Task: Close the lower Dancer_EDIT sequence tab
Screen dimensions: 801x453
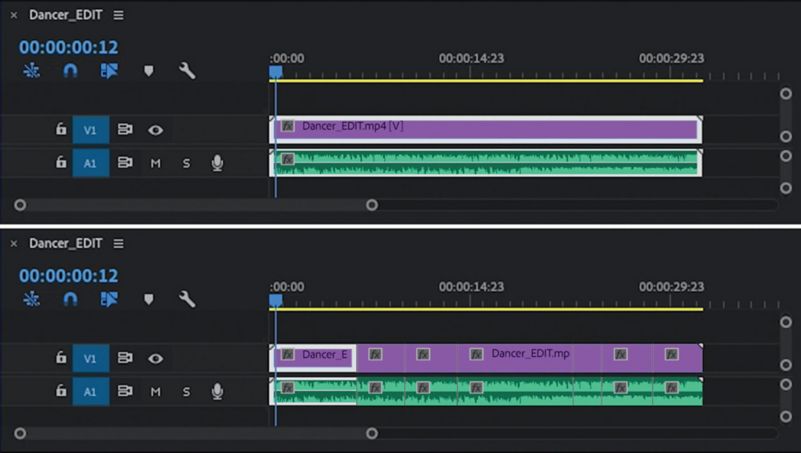Action: pyautogui.click(x=14, y=243)
